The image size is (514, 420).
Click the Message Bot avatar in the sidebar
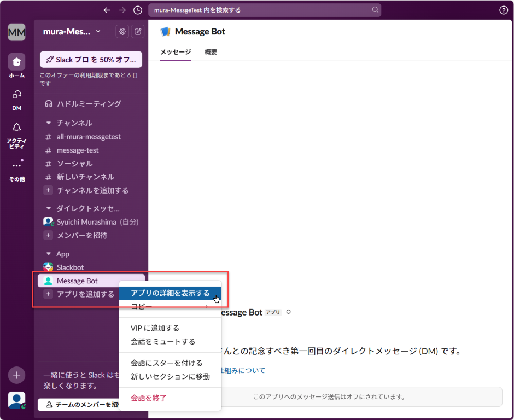[48, 281]
